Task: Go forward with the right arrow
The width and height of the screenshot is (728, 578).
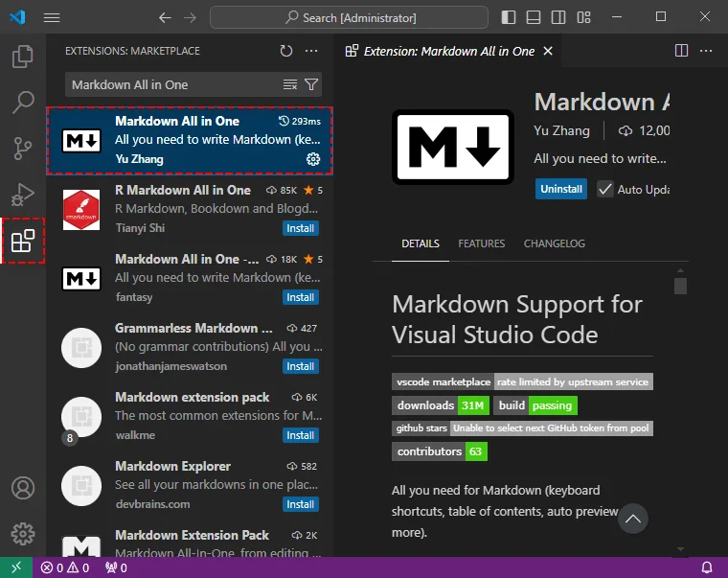Action: point(190,17)
